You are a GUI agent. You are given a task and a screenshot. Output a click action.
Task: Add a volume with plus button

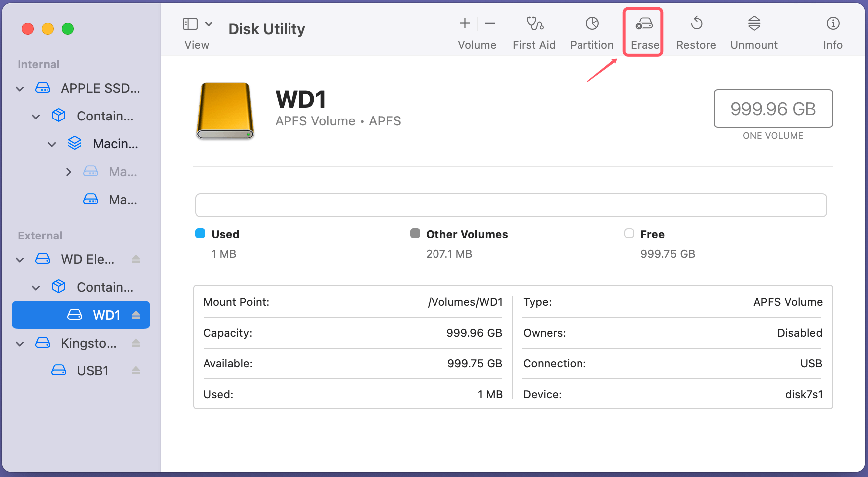click(465, 23)
